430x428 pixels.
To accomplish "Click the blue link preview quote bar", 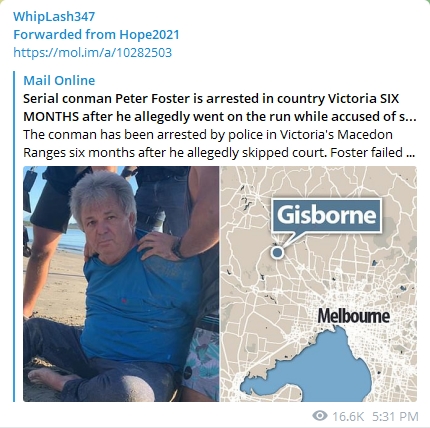I will pyautogui.click(x=14, y=236).
